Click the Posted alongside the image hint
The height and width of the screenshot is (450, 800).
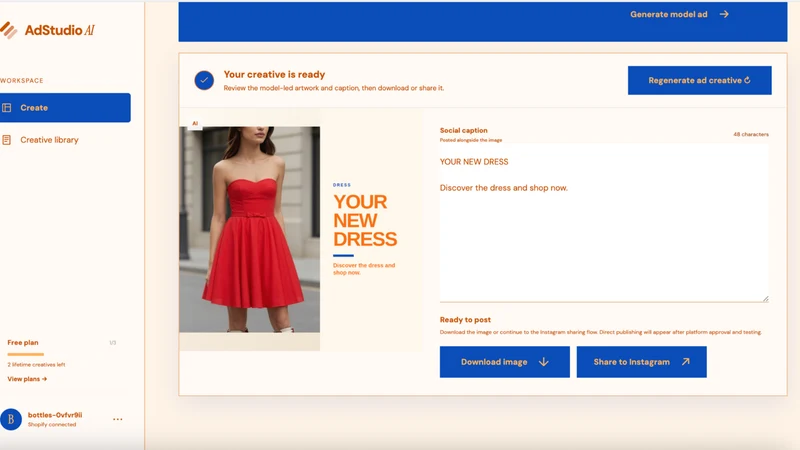point(471,140)
